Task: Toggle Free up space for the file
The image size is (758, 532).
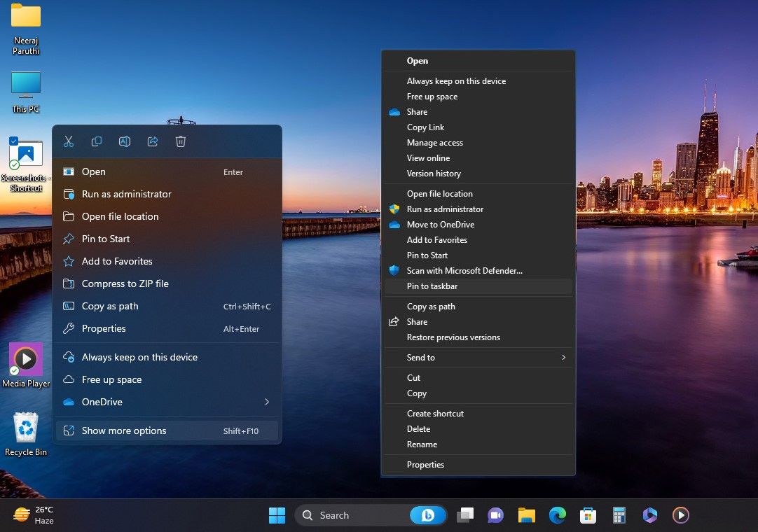Action: click(x=111, y=379)
